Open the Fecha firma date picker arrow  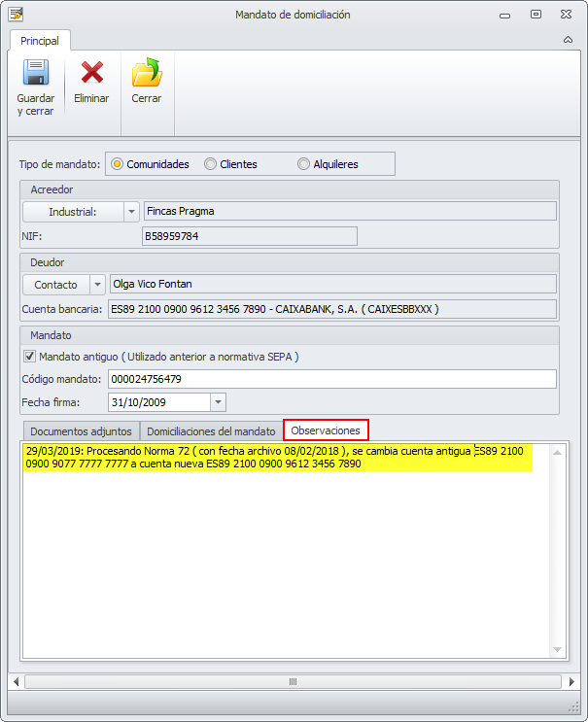(x=219, y=402)
